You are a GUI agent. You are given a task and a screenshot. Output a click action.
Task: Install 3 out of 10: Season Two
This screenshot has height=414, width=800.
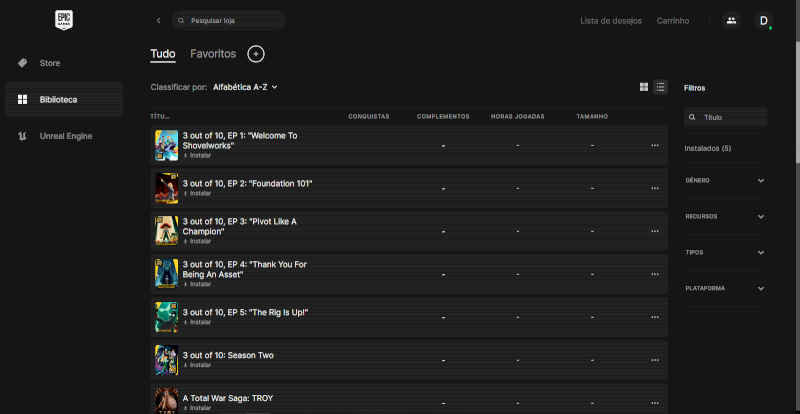pos(197,365)
